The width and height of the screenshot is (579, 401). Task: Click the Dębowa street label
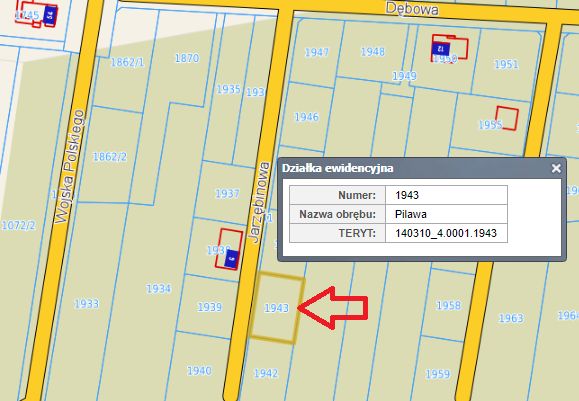pos(412,9)
